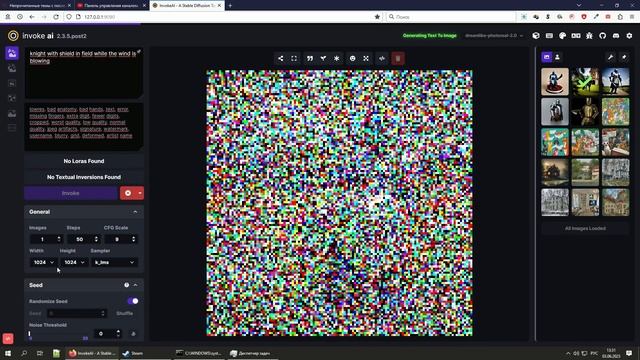Viewport: 640px width, 360px height.
Task: Use all prompt via quote icon
Action: (x=310, y=58)
